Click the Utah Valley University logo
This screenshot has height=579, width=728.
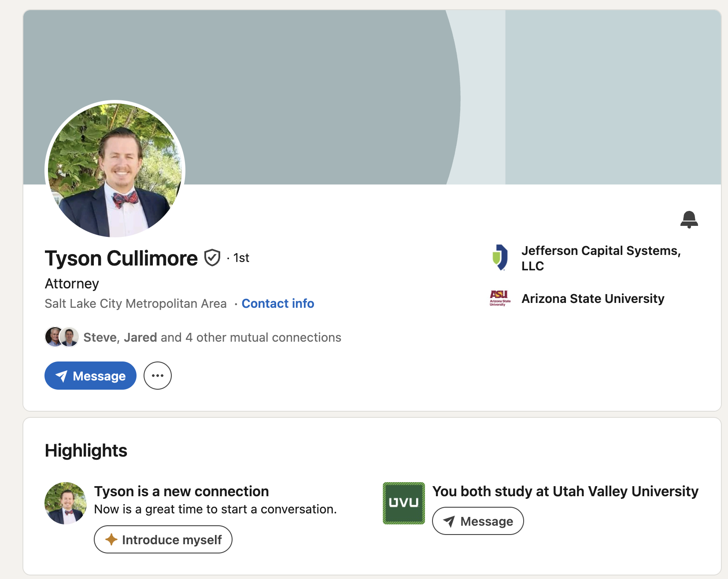(404, 503)
